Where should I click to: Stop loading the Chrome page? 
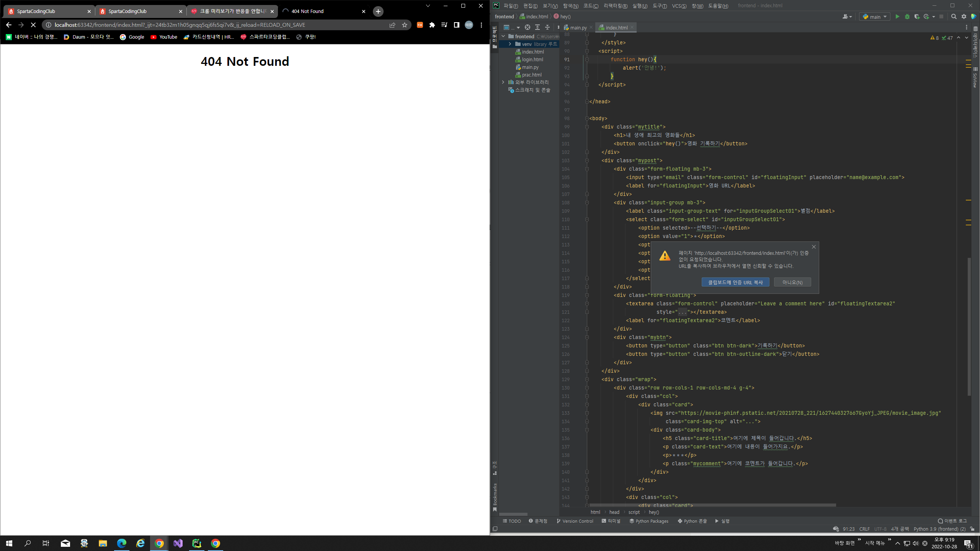(x=33, y=25)
